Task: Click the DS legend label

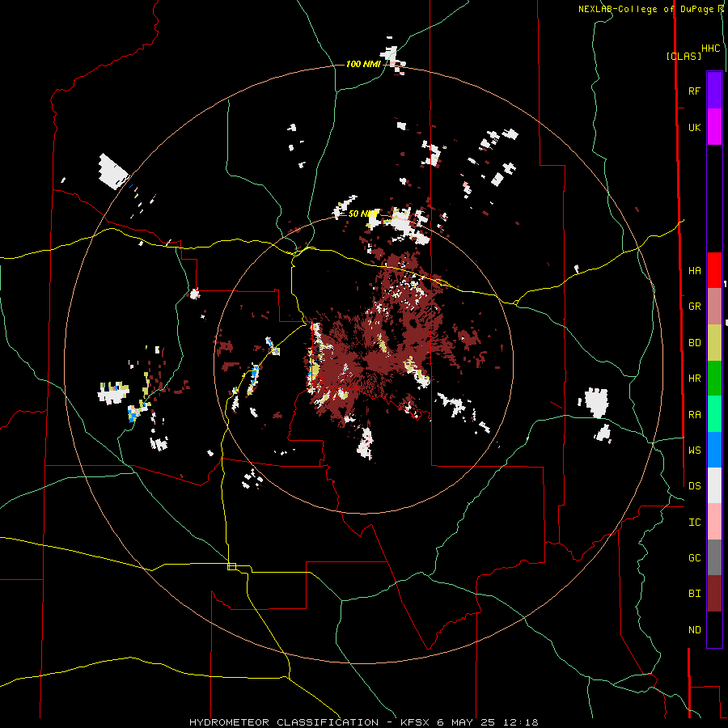Action: click(694, 486)
